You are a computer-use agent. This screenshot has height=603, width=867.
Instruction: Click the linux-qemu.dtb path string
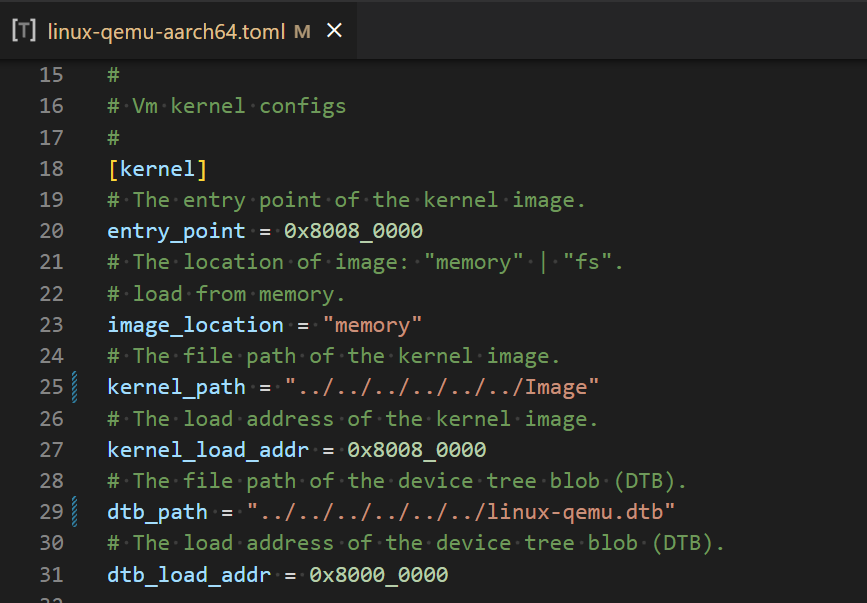tap(461, 512)
